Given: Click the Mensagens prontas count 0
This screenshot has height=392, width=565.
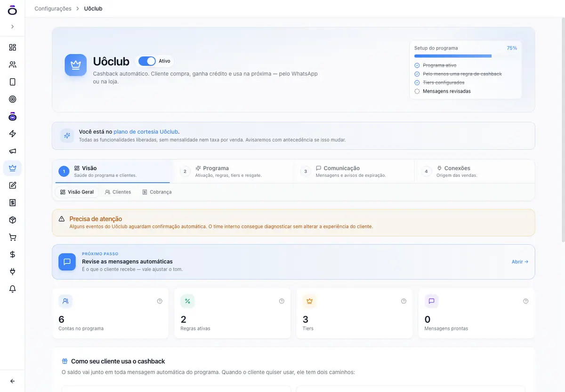Looking at the screenshot, I should [x=428, y=320].
